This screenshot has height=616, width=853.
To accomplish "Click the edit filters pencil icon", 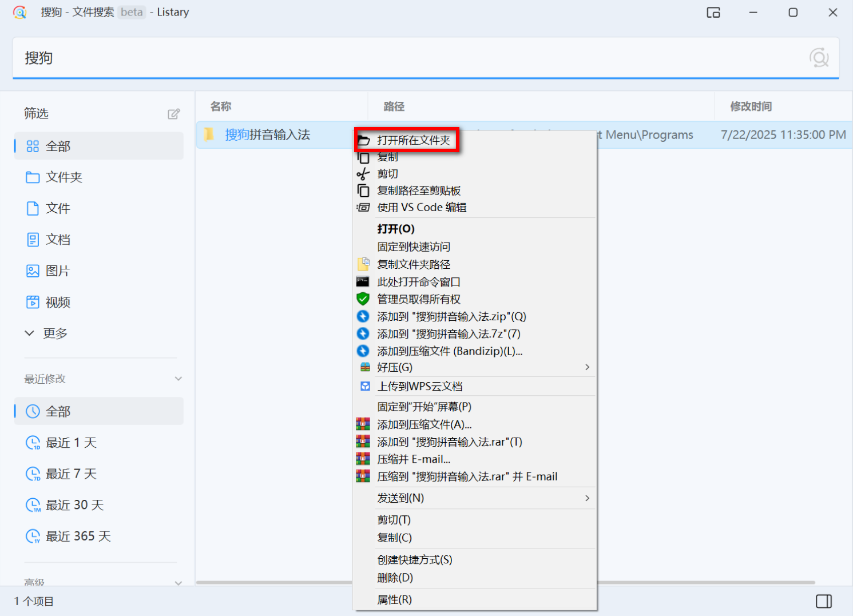I will (x=174, y=114).
